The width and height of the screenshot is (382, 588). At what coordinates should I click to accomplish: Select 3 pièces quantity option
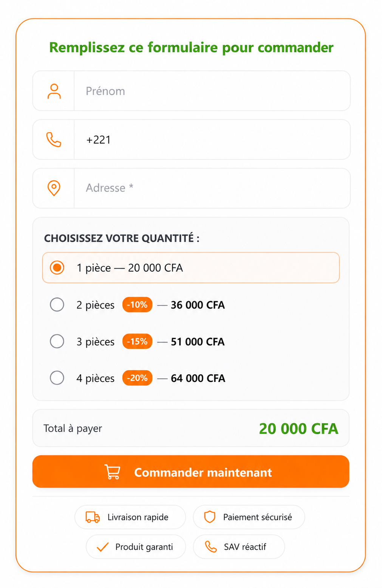[x=57, y=341]
